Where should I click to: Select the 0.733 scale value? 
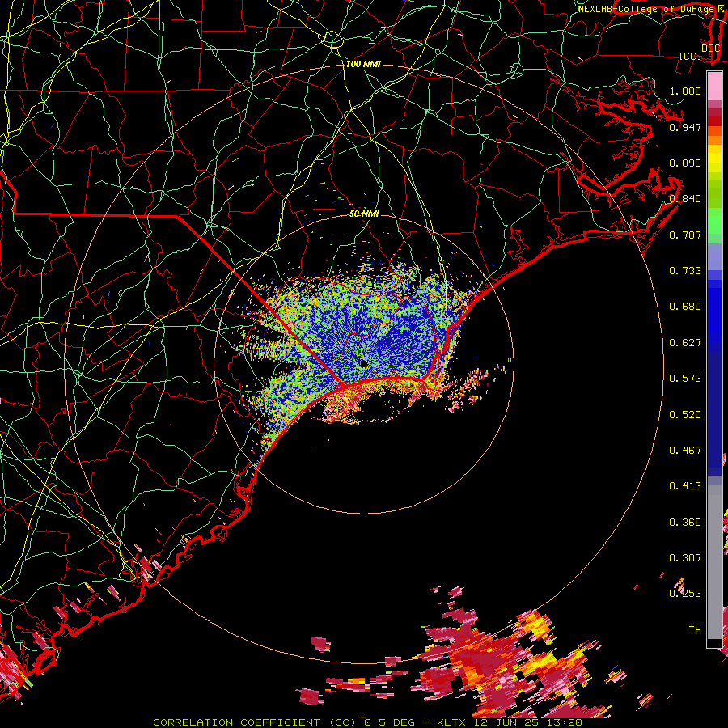coord(685,271)
